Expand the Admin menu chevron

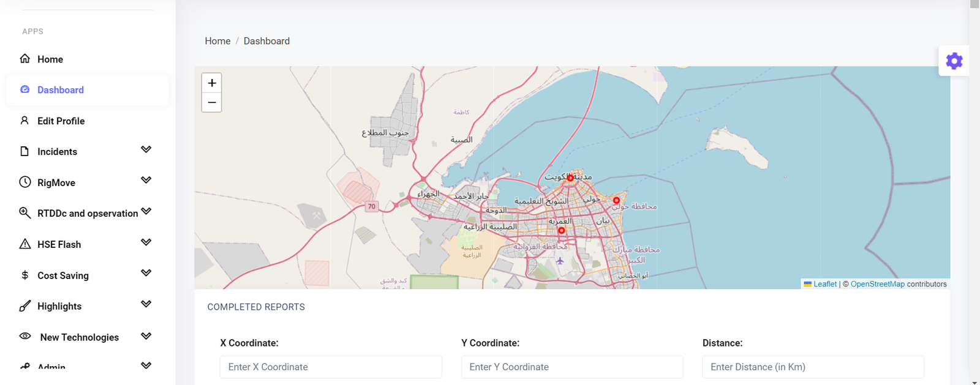pyautogui.click(x=146, y=365)
